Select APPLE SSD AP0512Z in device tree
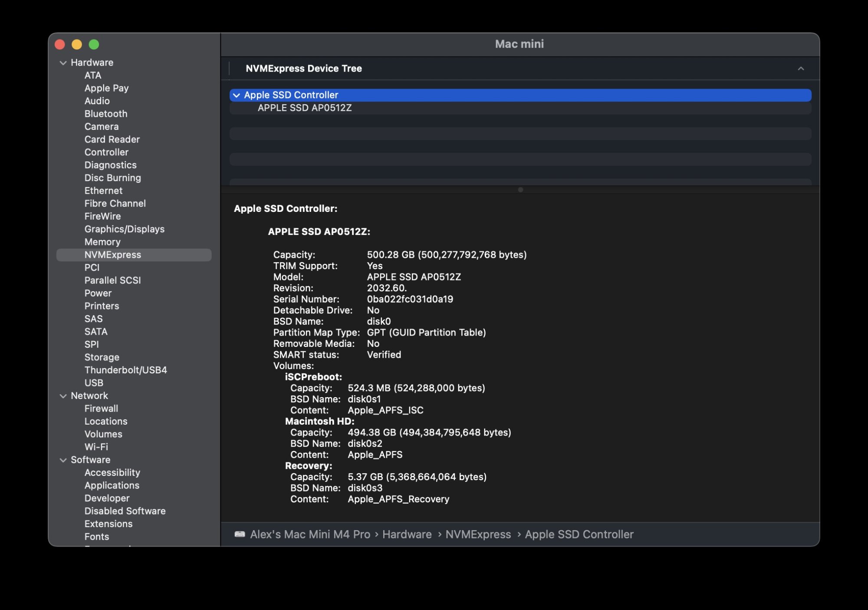Image resolution: width=868 pixels, height=610 pixels. coord(305,108)
